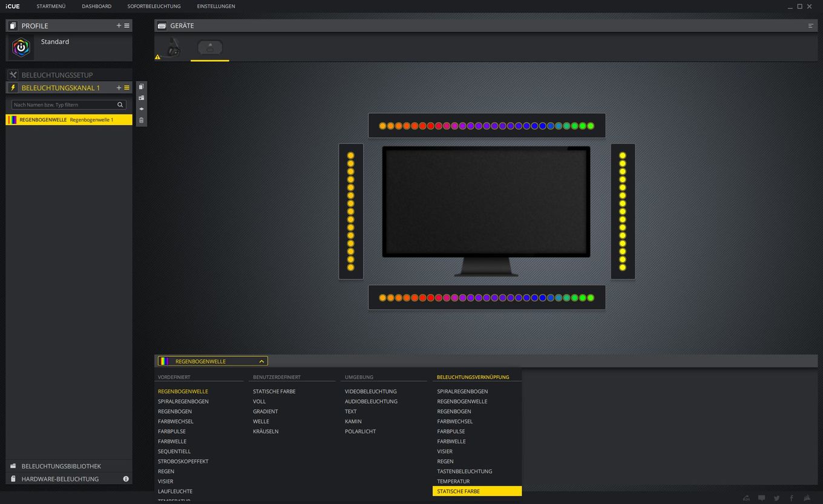Choose Visier under Beleuchtungsverknüpfung

click(445, 451)
